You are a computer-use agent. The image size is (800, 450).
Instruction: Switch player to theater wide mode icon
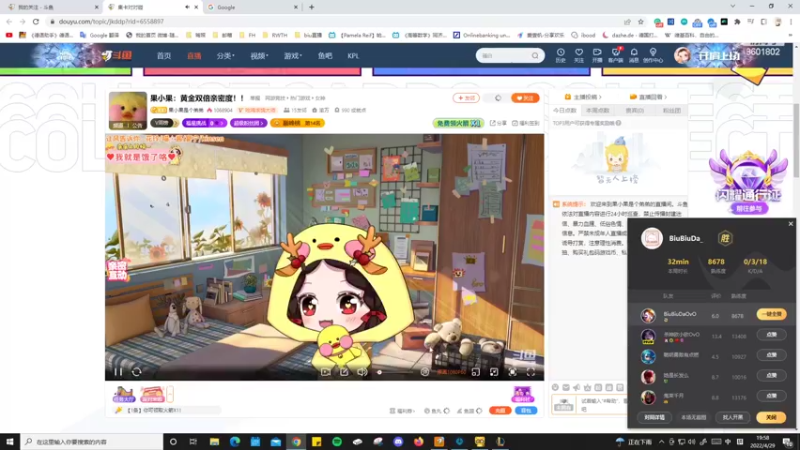pyautogui.click(x=494, y=372)
